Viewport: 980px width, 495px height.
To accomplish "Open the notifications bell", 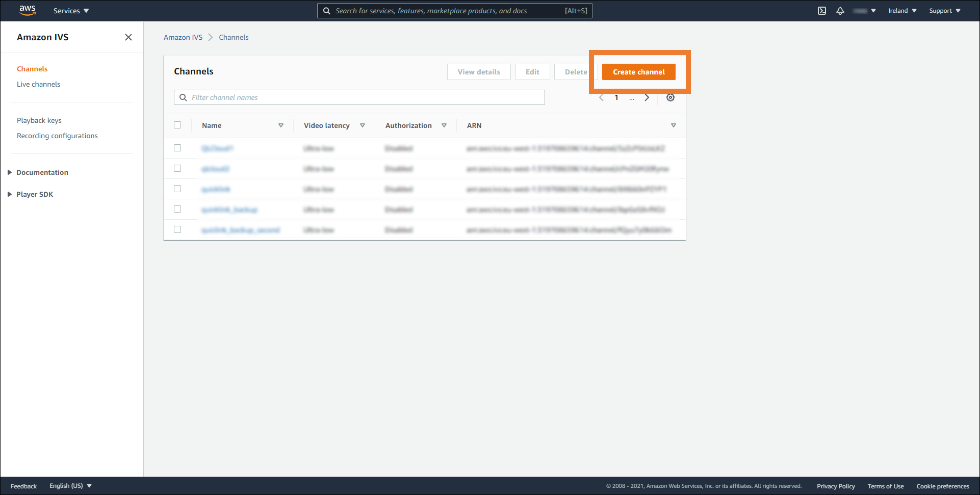I will (840, 11).
